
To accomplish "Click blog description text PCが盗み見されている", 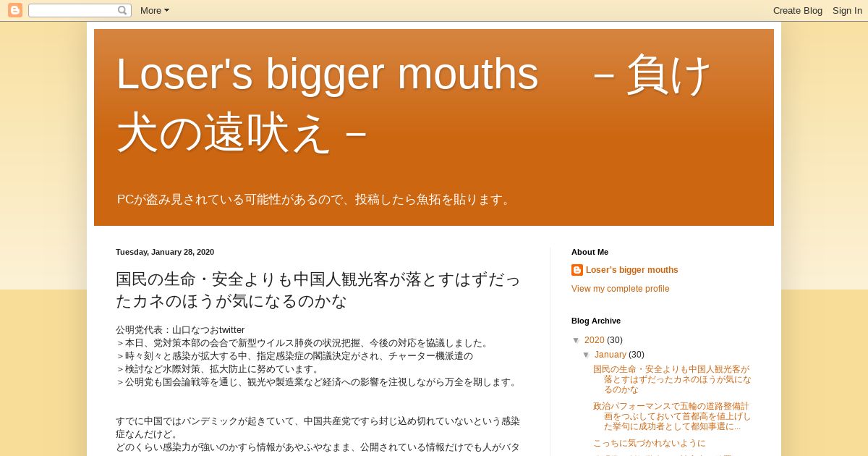I will 315,199.
